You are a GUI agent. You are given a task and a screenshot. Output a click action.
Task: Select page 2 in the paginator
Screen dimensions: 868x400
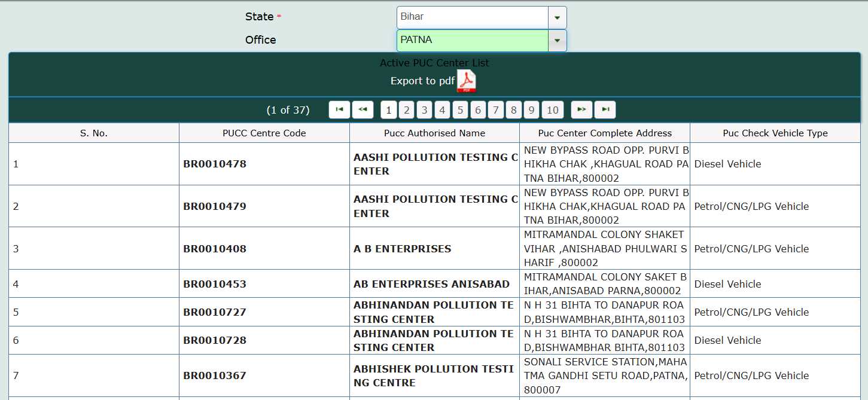[407, 110]
